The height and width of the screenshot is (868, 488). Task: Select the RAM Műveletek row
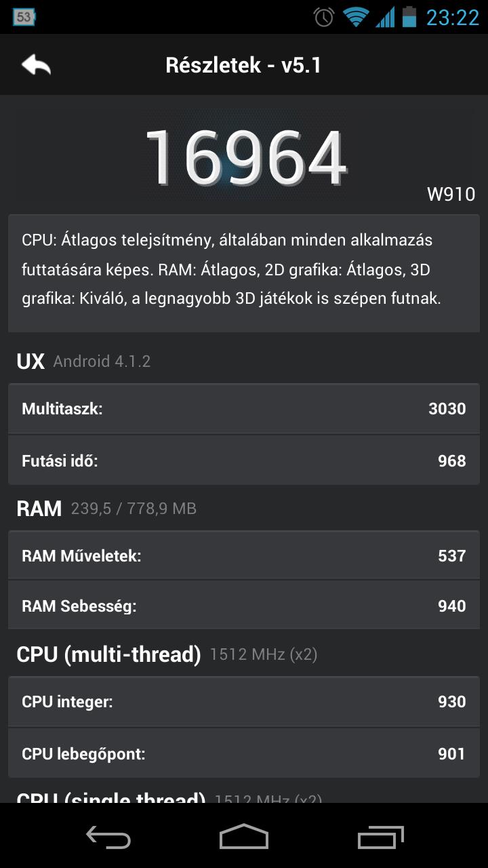(x=244, y=556)
